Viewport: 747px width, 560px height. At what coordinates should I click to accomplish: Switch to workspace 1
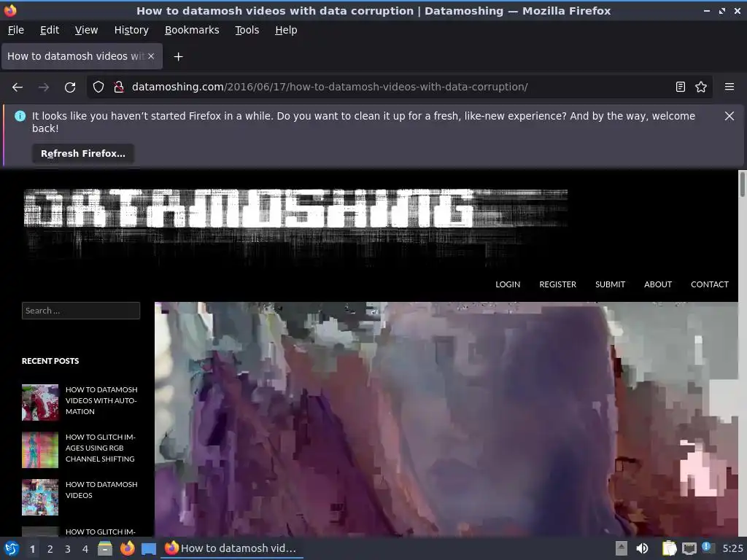point(32,549)
